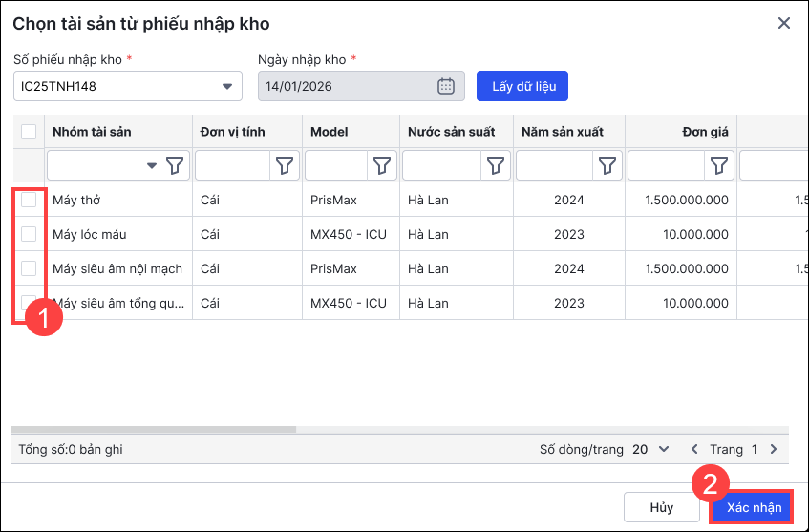Screen dimensions: 809x532
Task: Open the Model column filter icon
Action: (382, 166)
